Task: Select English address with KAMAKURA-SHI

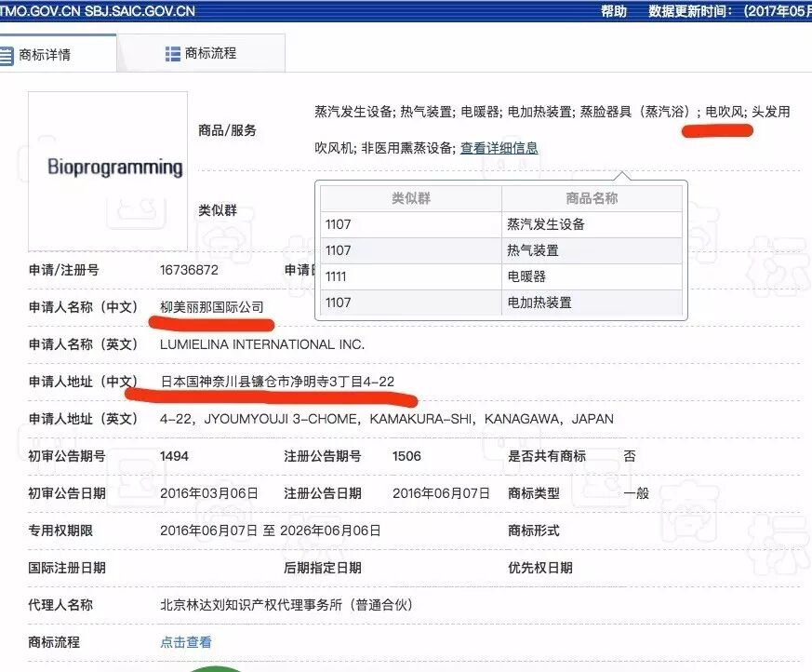Action: pyautogui.click(x=386, y=419)
